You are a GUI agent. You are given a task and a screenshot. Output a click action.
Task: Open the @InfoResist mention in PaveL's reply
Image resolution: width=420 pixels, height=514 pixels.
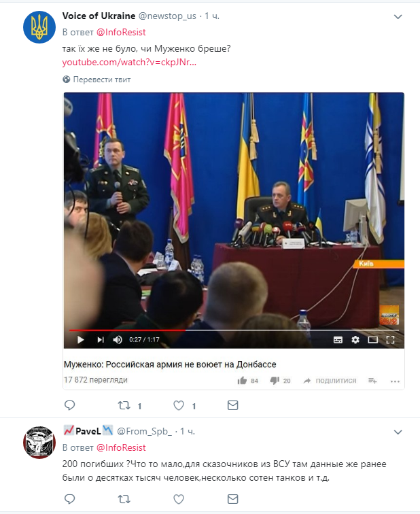pyautogui.click(x=121, y=447)
